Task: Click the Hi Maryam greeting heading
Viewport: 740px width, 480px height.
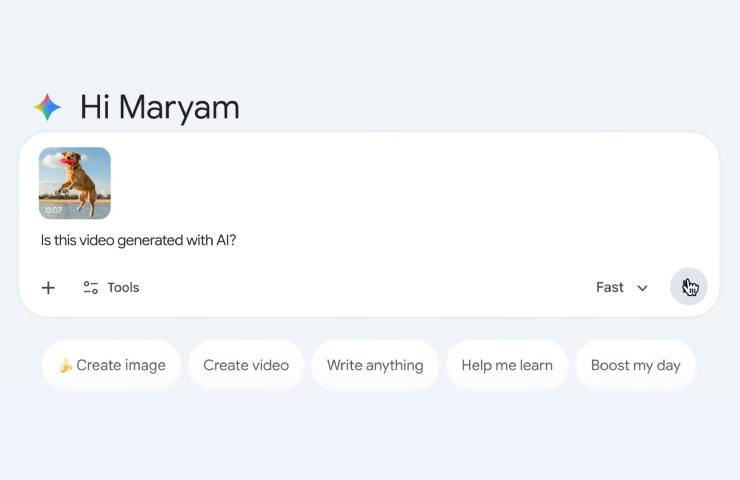Action: [159, 107]
